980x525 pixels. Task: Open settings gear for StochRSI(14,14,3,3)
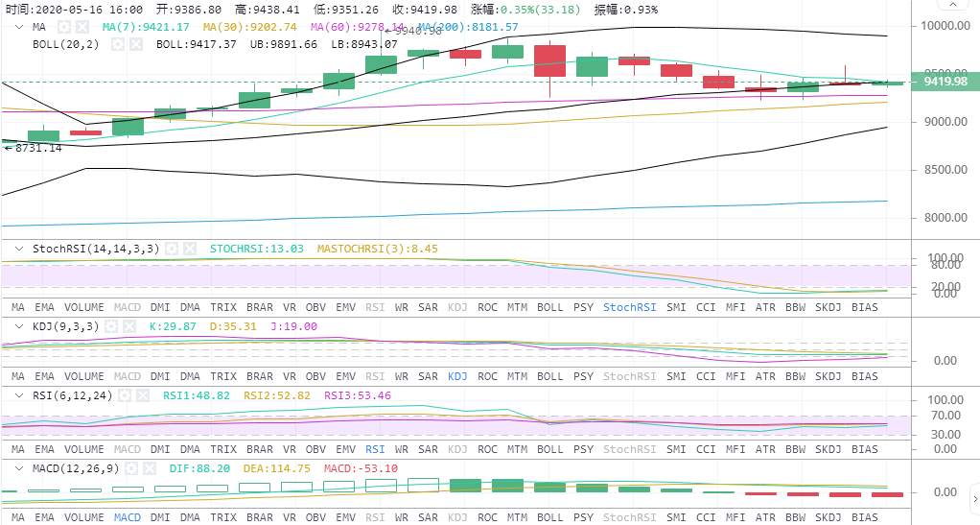tap(172, 249)
